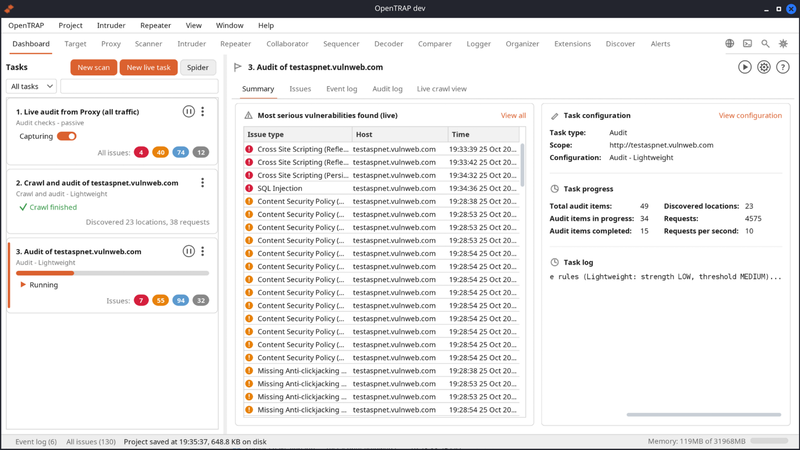The image size is (800, 450).
Task: Click the orange medium-severity badge showing 40
Action: [160, 152]
